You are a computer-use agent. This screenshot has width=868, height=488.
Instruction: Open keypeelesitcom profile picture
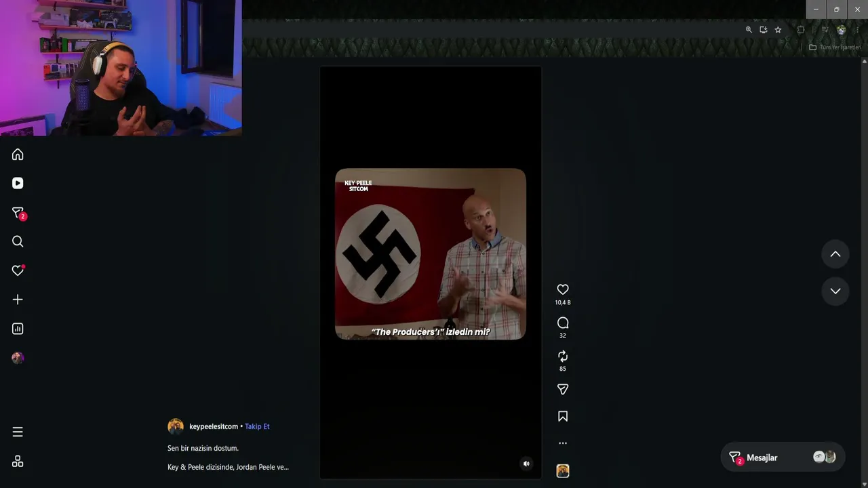176,426
